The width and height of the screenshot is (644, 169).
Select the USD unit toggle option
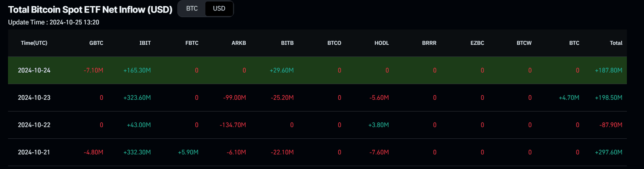point(219,9)
